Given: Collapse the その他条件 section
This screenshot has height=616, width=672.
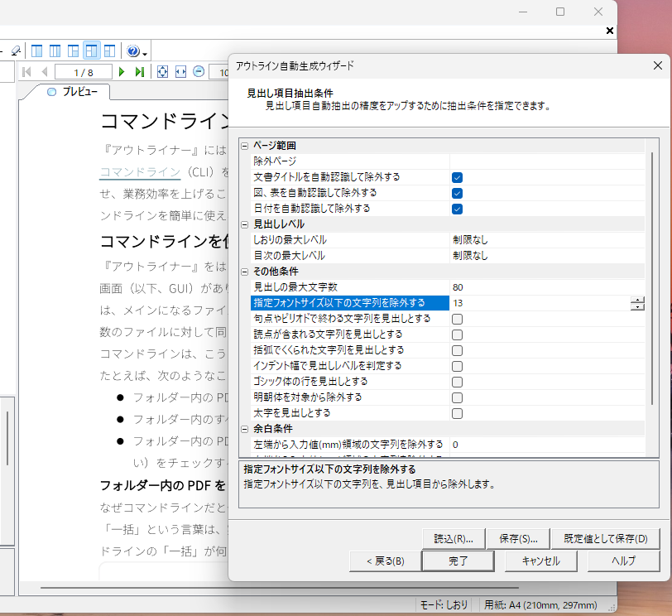Looking at the screenshot, I should 245,272.
